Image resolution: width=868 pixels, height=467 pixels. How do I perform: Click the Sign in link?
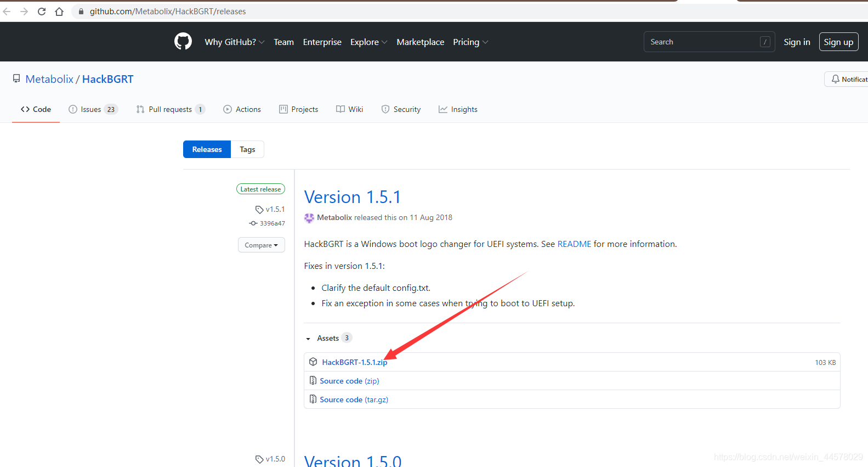coord(797,42)
